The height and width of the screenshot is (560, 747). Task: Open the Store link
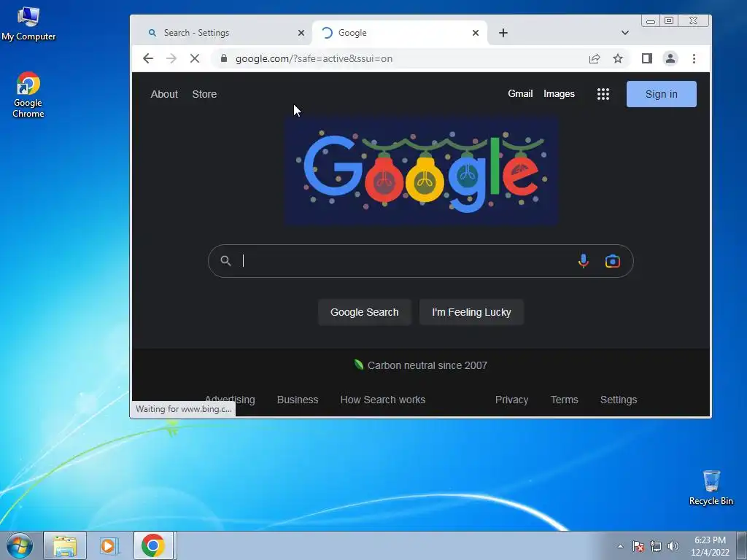point(204,94)
